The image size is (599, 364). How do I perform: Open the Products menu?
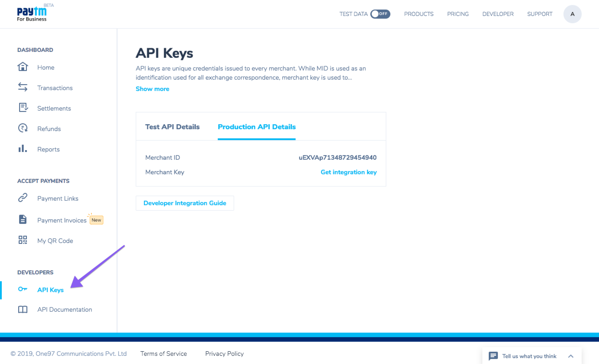coord(419,14)
